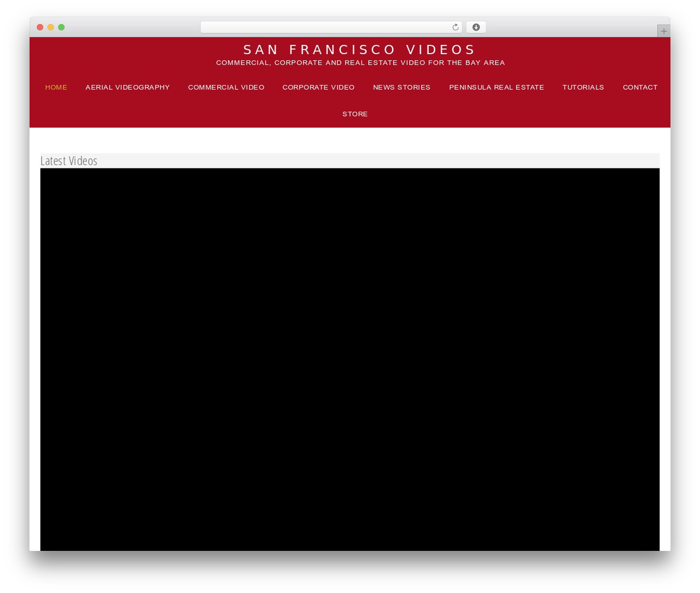The width and height of the screenshot is (700, 593).
Task: Maximize the window with the green button
Action: point(61,27)
